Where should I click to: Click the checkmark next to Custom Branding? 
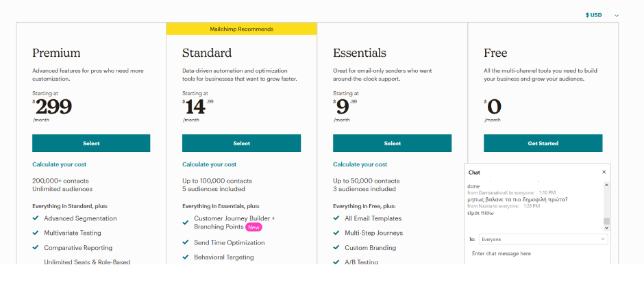pyautogui.click(x=336, y=247)
